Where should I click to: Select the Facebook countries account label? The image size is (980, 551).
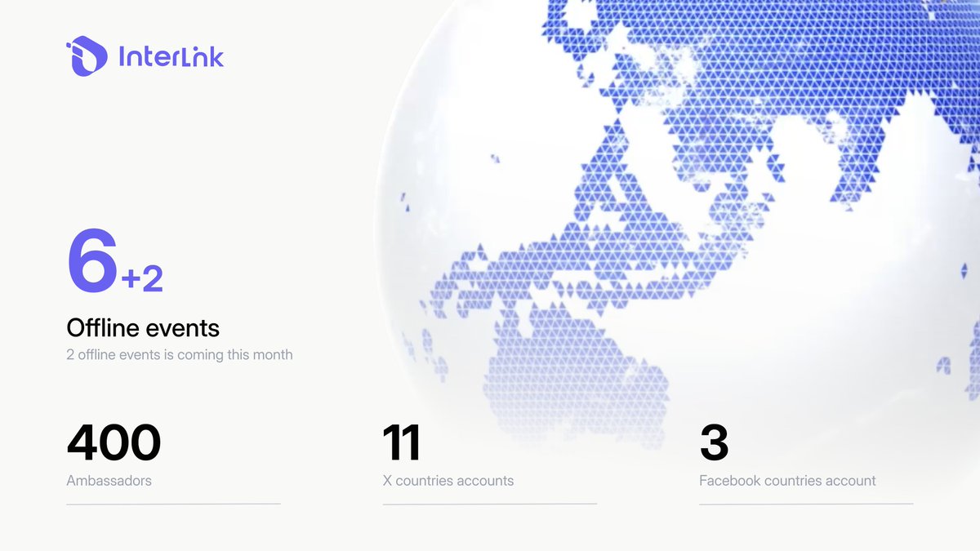(x=786, y=481)
